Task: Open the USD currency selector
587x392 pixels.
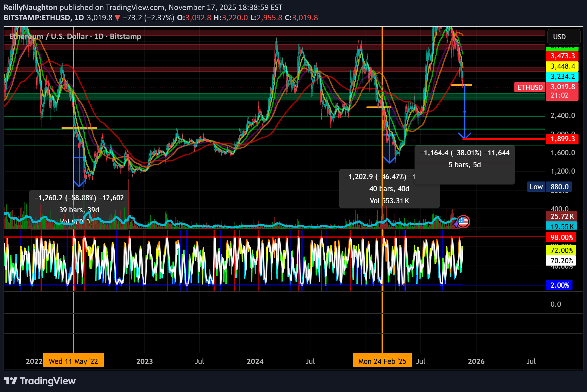Action: point(563,37)
